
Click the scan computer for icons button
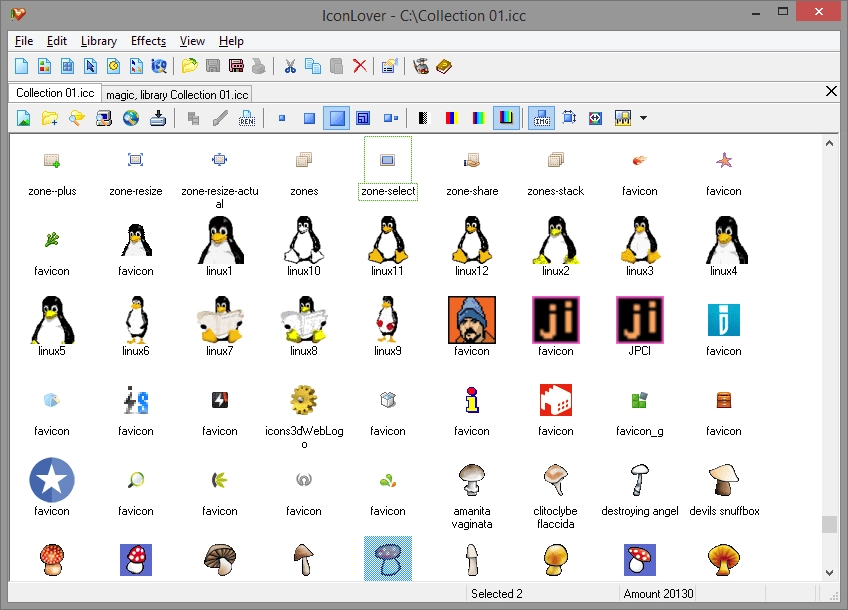pyautogui.click(x=104, y=118)
